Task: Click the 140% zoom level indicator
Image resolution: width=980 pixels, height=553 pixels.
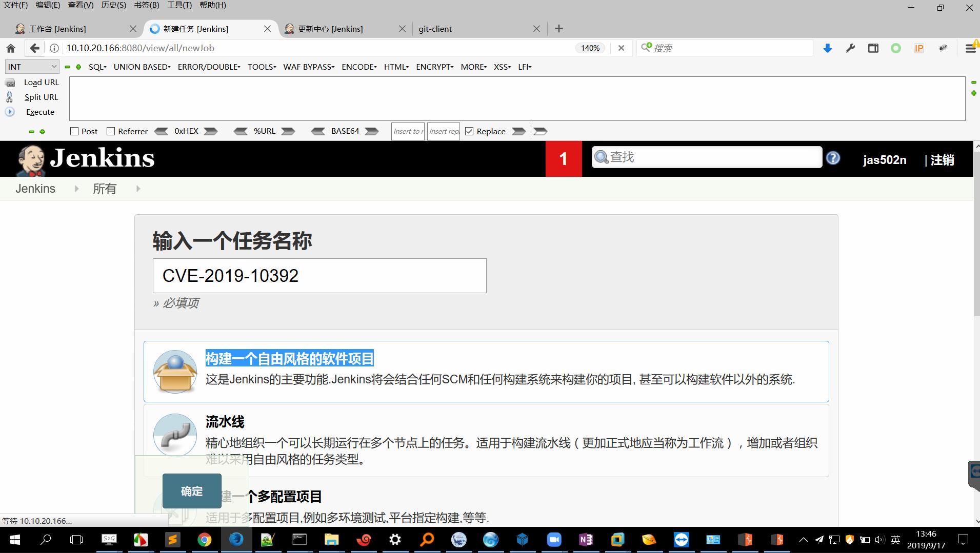Action: pos(590,48)
